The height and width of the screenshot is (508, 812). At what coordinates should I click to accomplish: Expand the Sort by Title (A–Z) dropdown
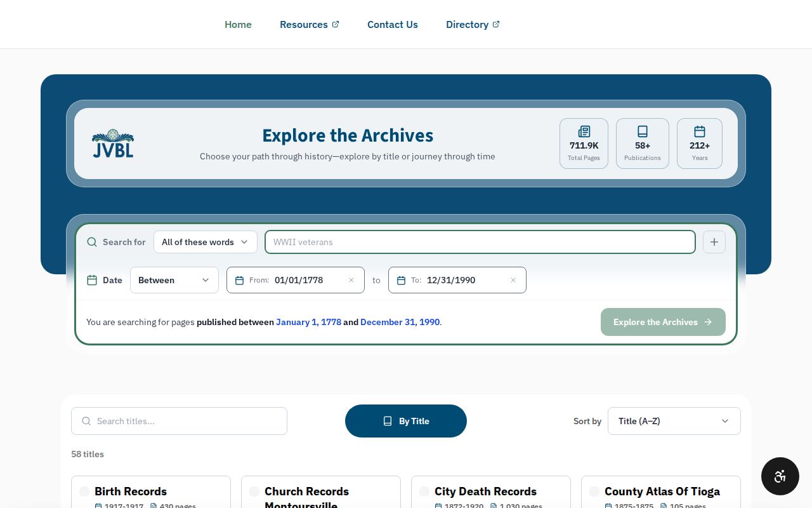(x=674, y=421)
